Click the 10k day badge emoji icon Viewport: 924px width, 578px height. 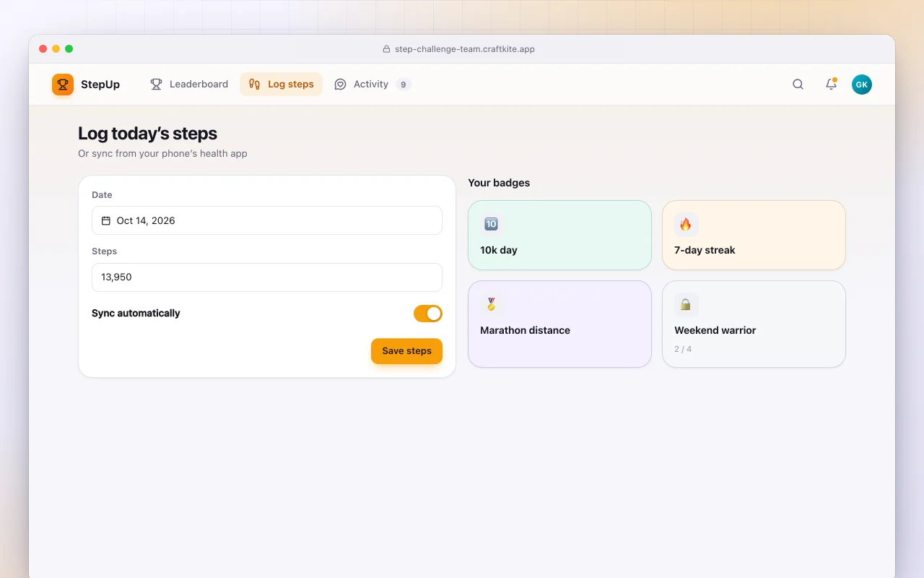click(491, 224)
